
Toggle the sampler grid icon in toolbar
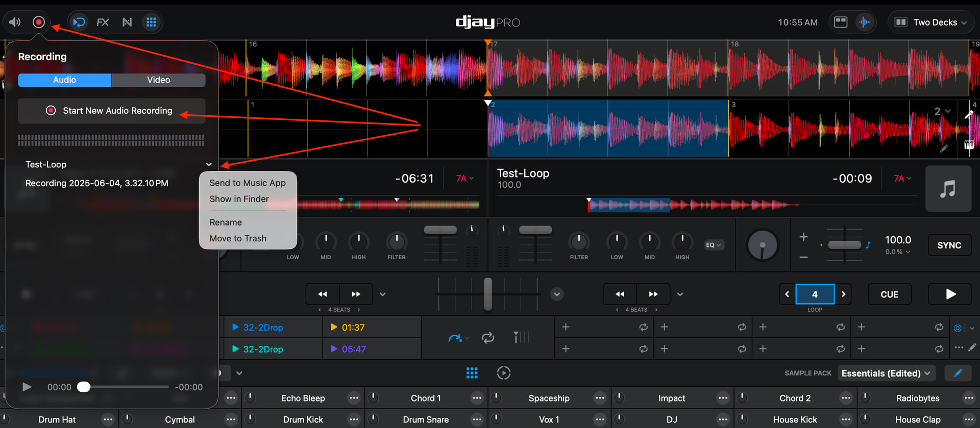[x=151, y=22]
